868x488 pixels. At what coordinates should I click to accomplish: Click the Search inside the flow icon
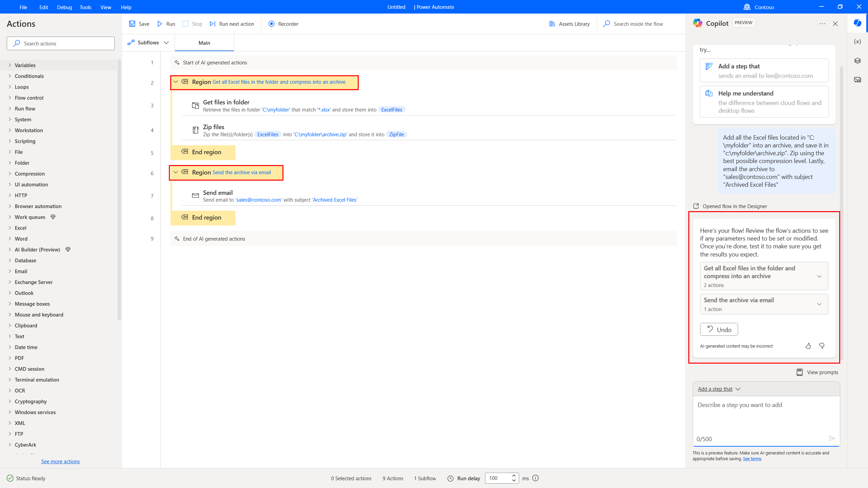click(607, 24)
